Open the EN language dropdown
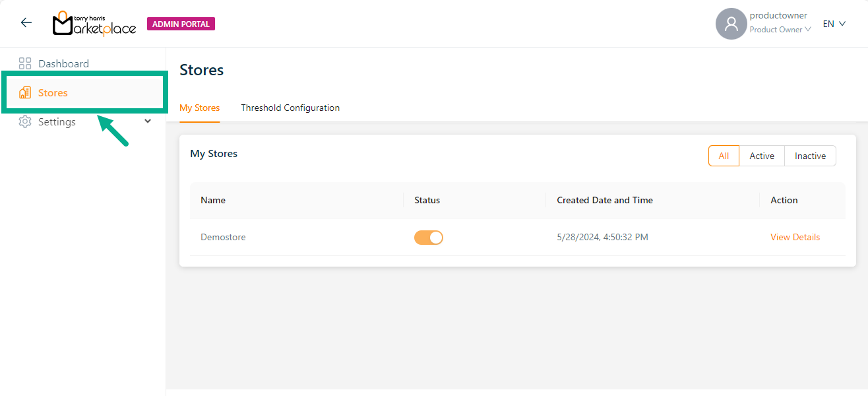Screen dimensions: 868x396 (834, 24)
